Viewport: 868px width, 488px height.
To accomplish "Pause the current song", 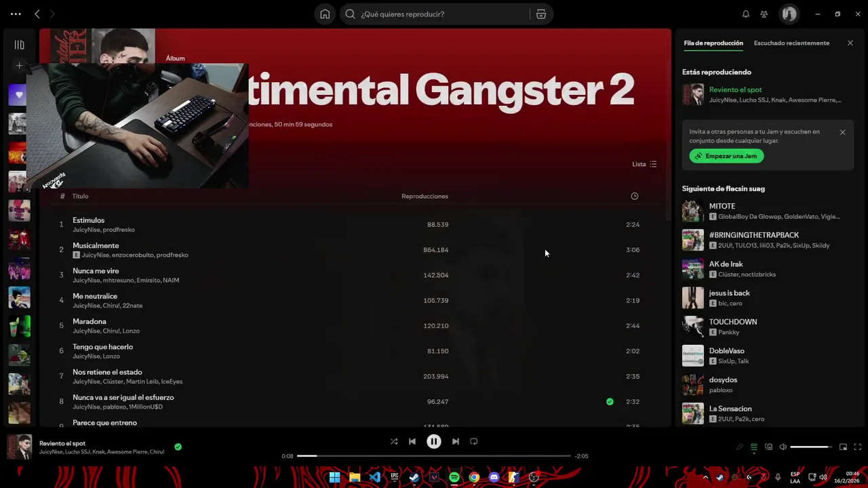I will click(x=434, y=441).
